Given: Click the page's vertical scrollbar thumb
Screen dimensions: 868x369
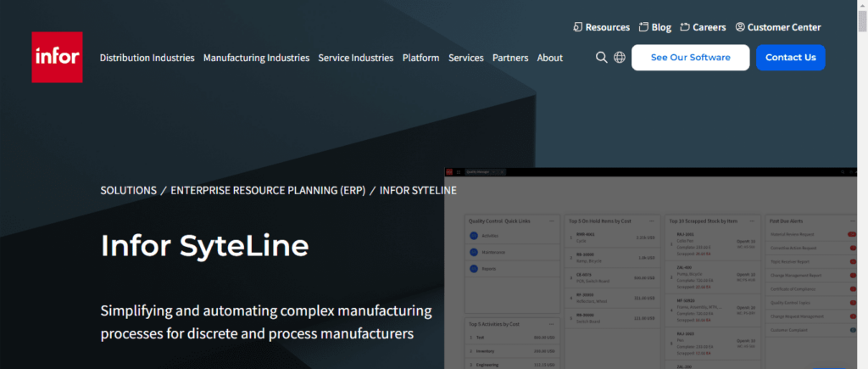Looking at the screenshot, I should point(862,23).
